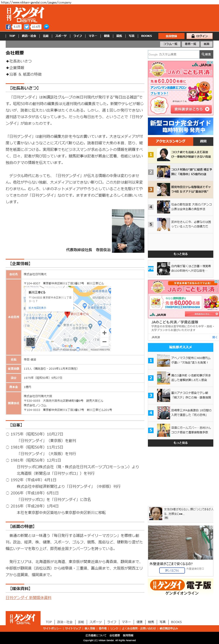
Task: Open ranking article 鷲見玲奈日テレ電撃復活
Action: click(x=180, y=189)
